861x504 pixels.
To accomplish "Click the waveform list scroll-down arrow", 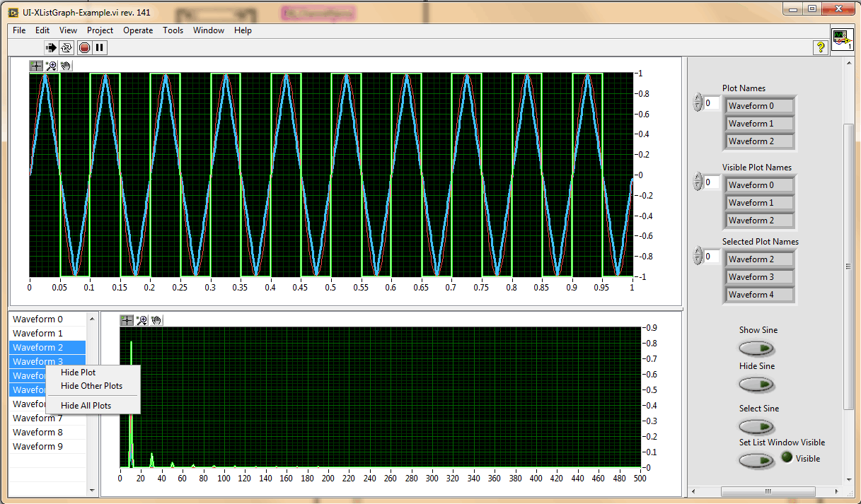I will [91, 490].
